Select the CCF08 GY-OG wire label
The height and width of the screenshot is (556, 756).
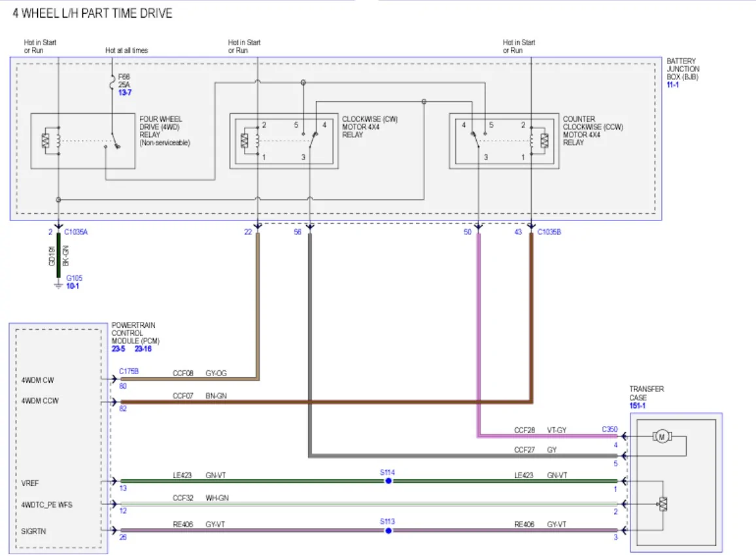(199, 374)
